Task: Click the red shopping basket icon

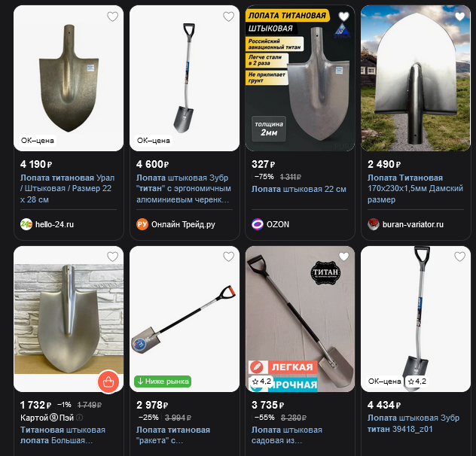Action: click(x=108, y=382)
